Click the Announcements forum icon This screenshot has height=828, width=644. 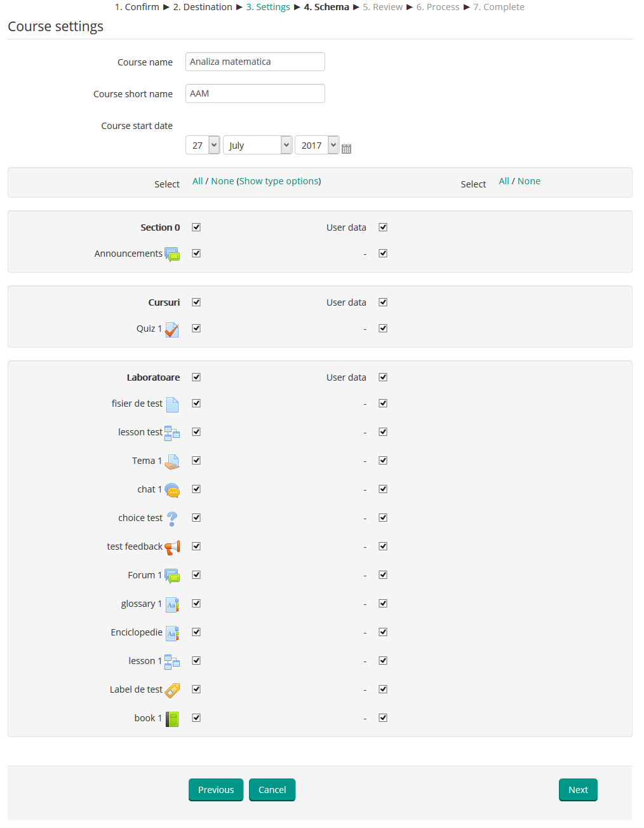[172, 254]
